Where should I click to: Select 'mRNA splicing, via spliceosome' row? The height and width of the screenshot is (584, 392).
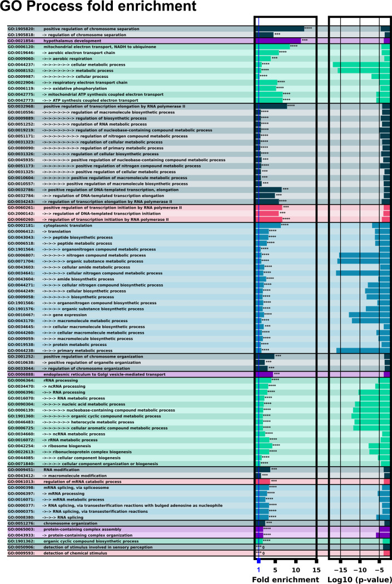coord(199,488)
